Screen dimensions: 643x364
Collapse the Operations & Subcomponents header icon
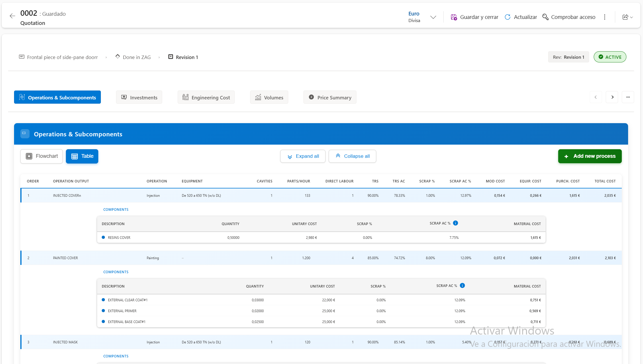pos(25,134)
